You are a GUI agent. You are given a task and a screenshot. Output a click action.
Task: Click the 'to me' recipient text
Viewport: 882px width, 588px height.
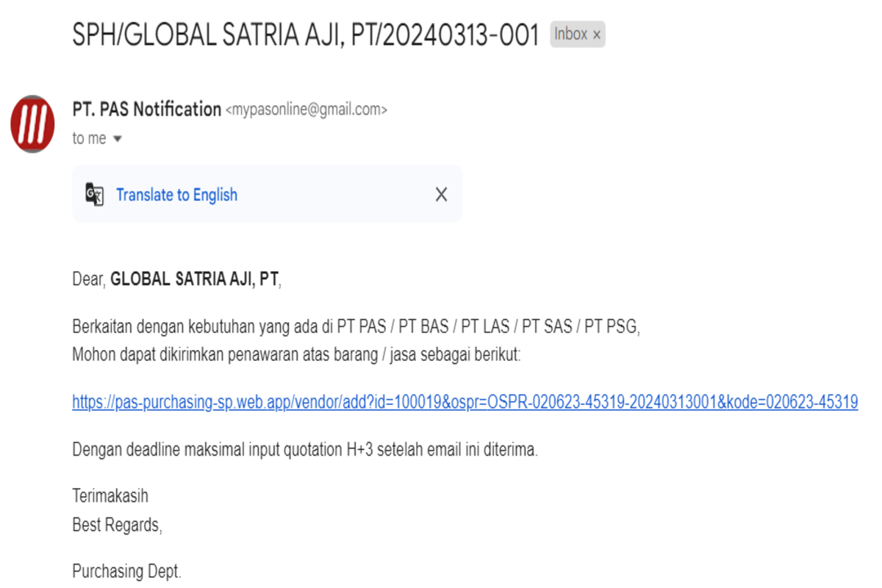click(x=89, y=139)
